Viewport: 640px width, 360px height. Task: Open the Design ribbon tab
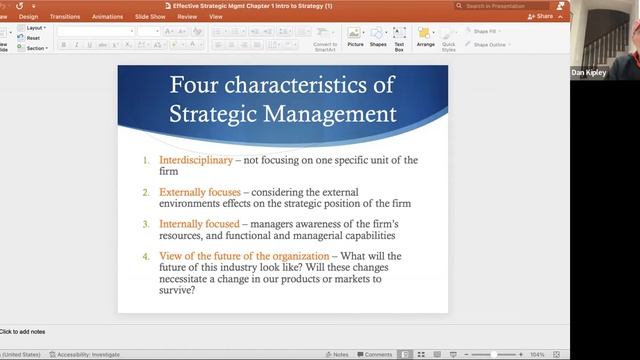pyautogui.click(x=28, y=17)
